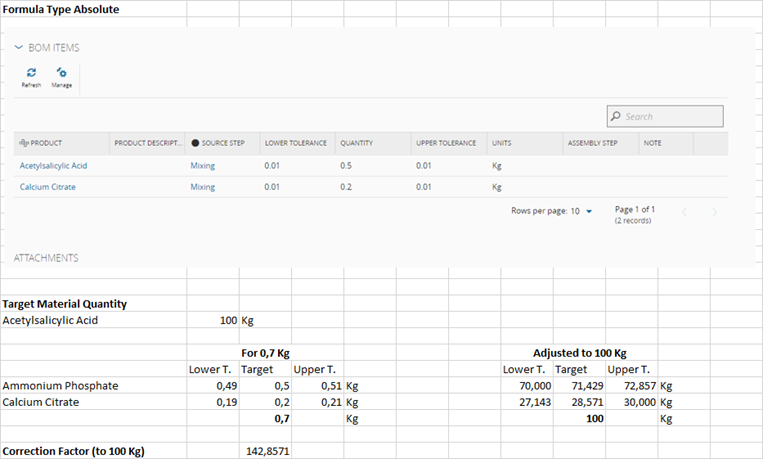Click the PRODUCT column header
The height and width of the screenshot is (459, 763).
point(61,143)
